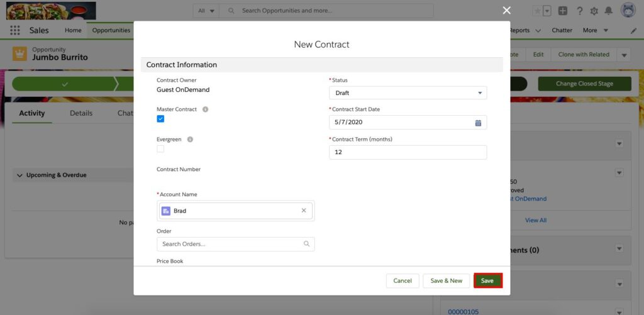Open the notifications bell
The image size is (644, 315).
608,11
